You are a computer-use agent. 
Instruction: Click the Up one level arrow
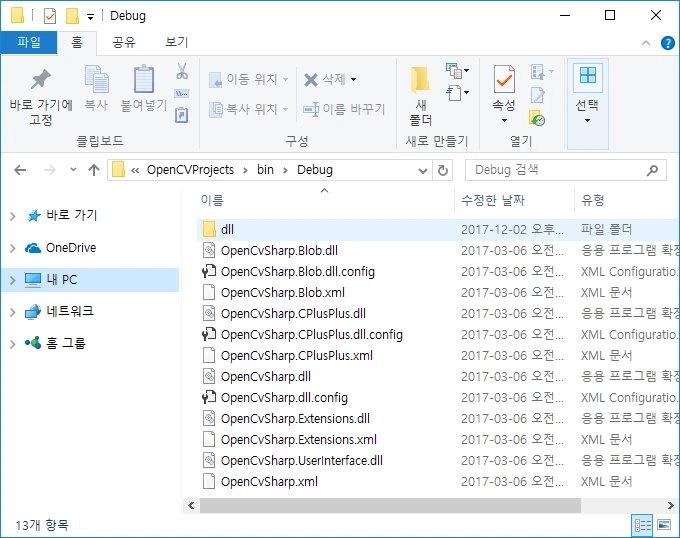tap(94, 170)
